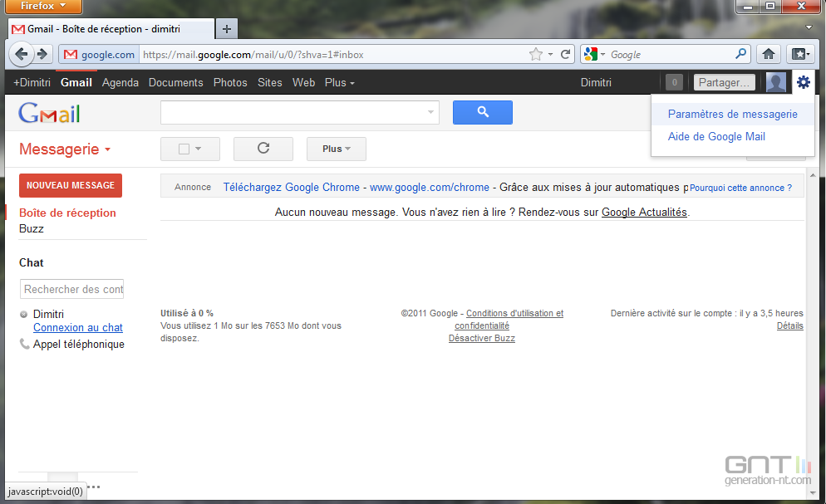Toggle the select-all messages checkbox
Screen dimensions: 826x504
(184, 149)
